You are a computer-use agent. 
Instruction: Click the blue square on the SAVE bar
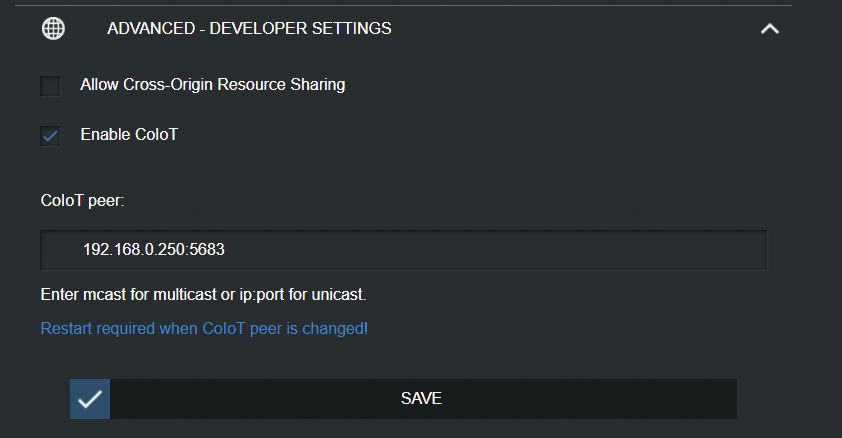tap(90, 398)
